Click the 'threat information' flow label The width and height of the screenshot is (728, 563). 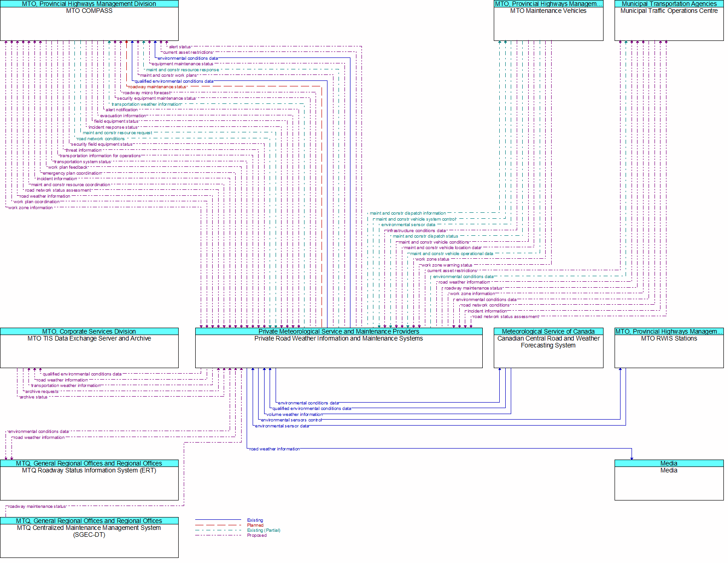coord(83,150)
